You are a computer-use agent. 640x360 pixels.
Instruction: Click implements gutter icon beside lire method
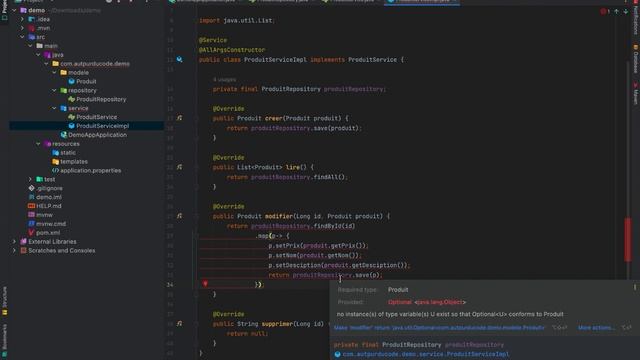179,167
